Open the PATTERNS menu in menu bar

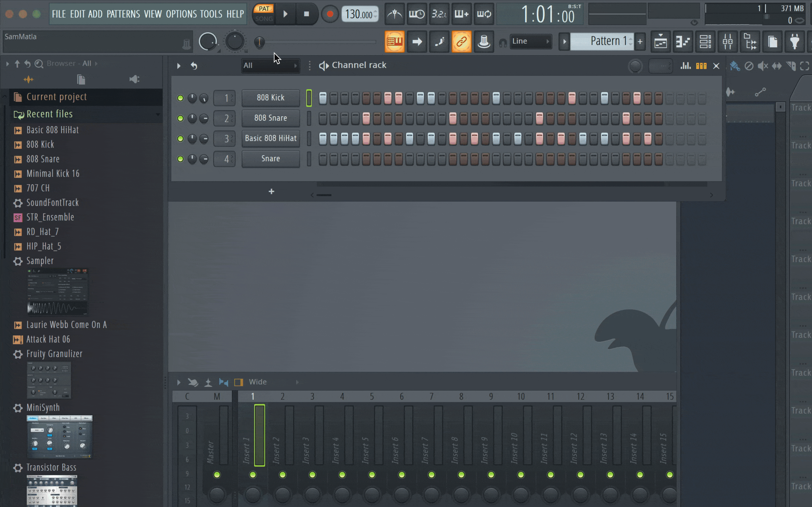coord(122,14)
